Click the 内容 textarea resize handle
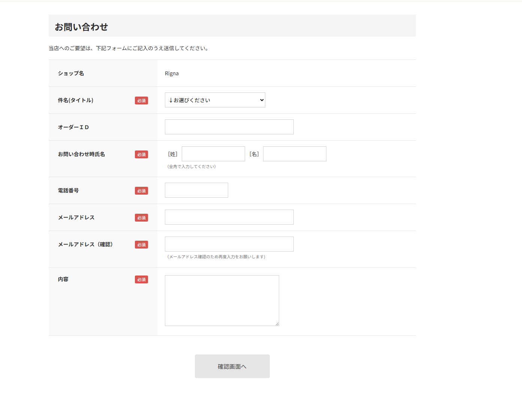The height and width of the screenshot is (420, 522). [277, 324]
